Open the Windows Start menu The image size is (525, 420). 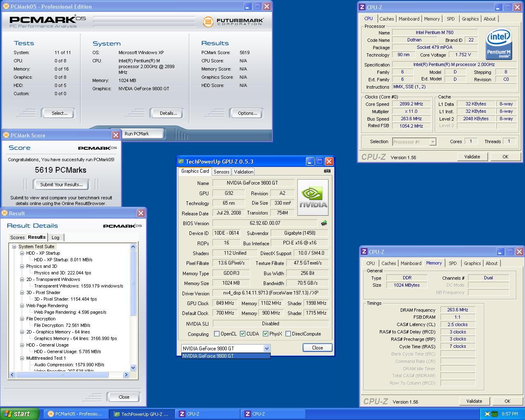coord(19,414)
